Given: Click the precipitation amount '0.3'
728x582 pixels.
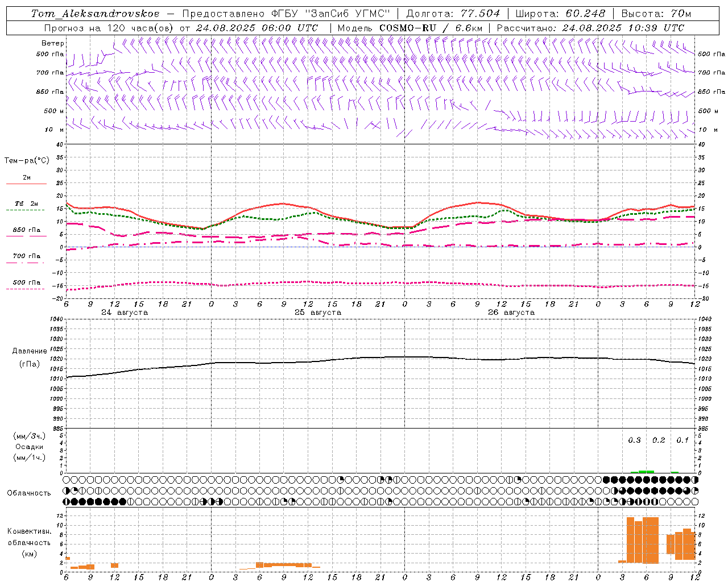Looking at the screenshot, I should [634, 440].
